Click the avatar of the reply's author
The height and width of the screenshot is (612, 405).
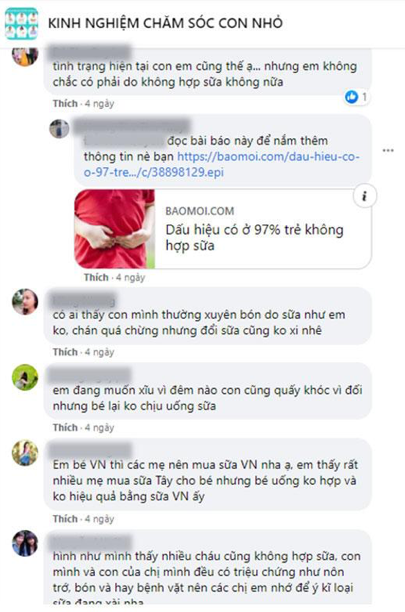[x=59, y=129]
